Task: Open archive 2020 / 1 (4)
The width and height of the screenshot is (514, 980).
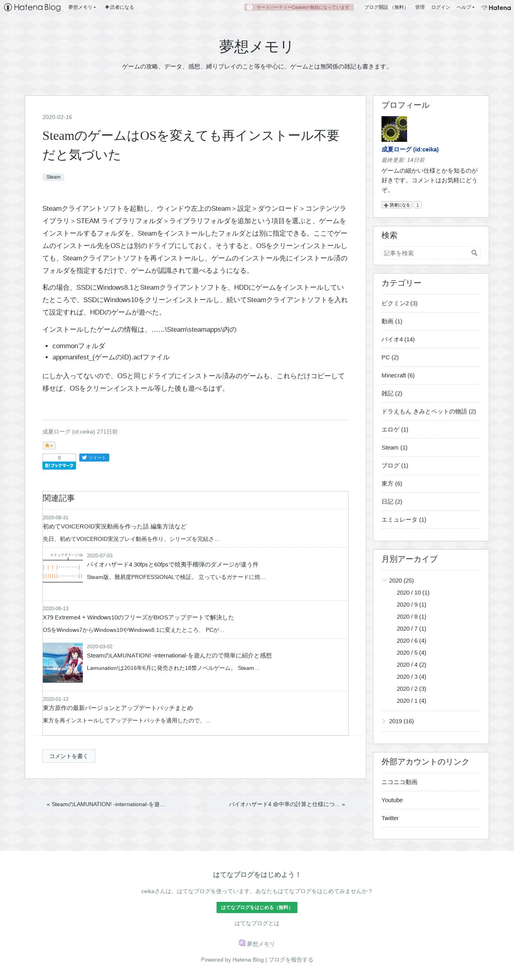Action: point(412,701)
